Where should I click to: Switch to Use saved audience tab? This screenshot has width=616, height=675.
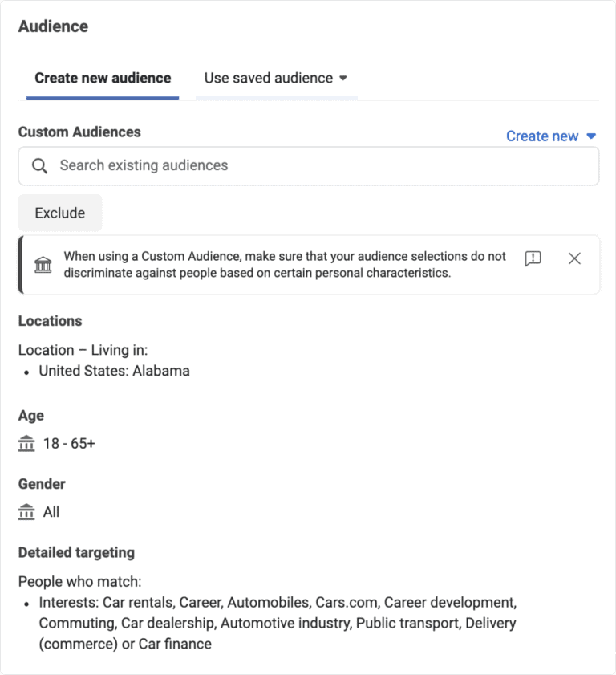pyautogui.click(x=268, y=79)
